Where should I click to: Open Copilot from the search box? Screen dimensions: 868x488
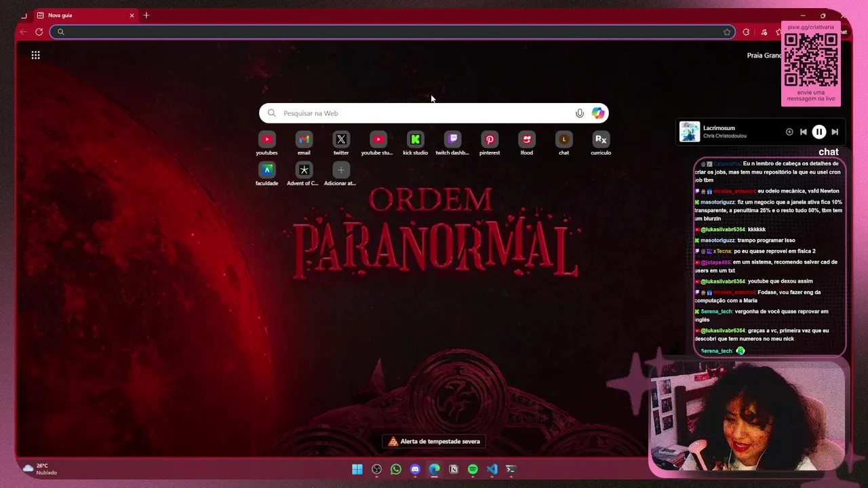[597, 113]
